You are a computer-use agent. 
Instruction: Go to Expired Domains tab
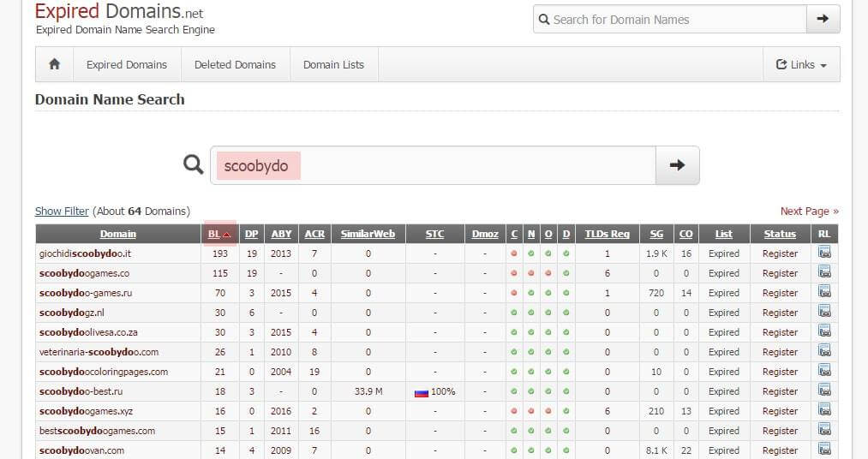point(127,64)
